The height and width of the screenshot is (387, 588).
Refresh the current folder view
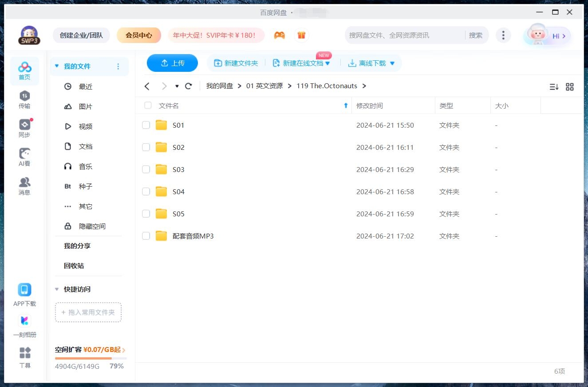pyautogui.click(x=188, y=86)
